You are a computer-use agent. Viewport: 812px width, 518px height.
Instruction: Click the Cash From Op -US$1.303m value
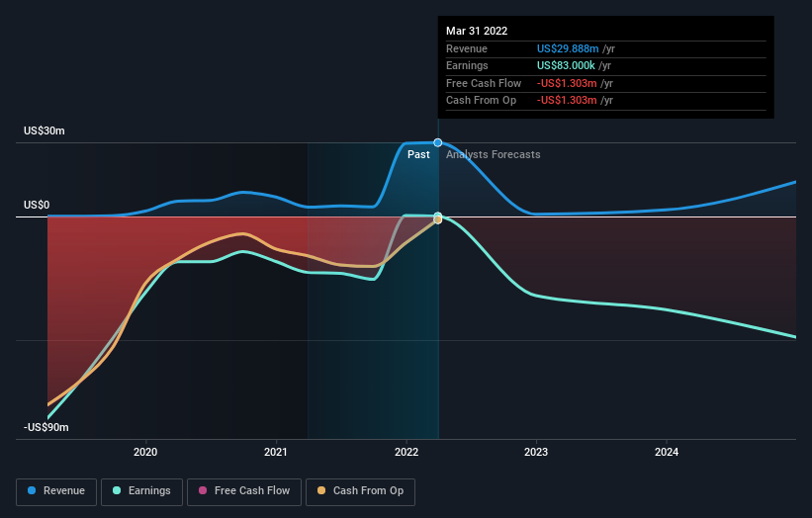point(567,101)
